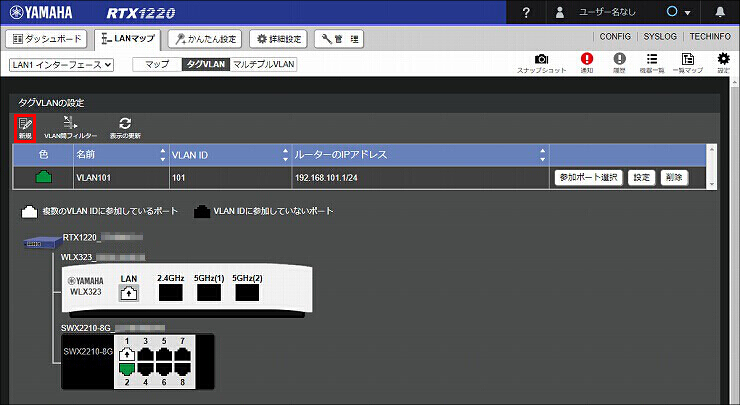Select SWX2210-8G port 1 uplink
Viewport: 740px width, 405px height.
(127, 354)
